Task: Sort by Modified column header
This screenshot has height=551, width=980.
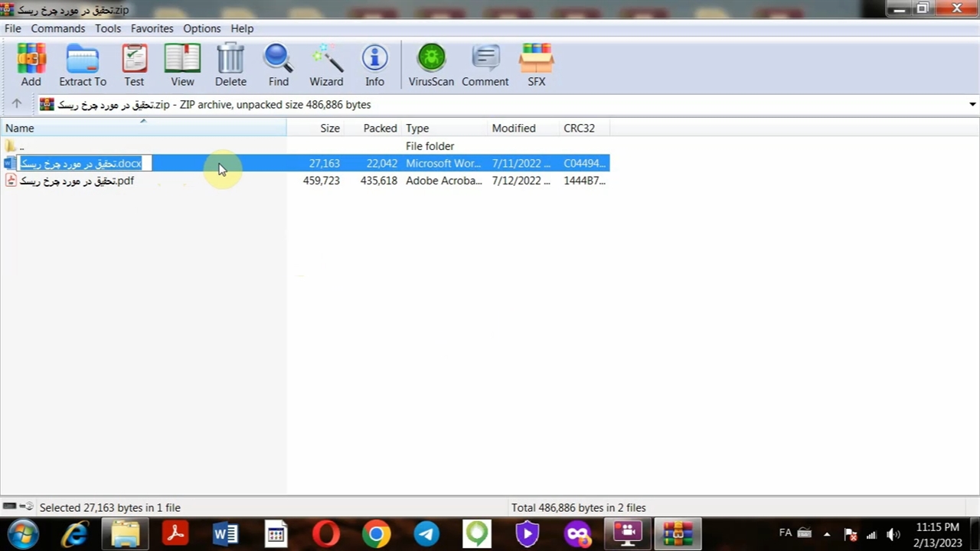Action: [x=514, y=129]
